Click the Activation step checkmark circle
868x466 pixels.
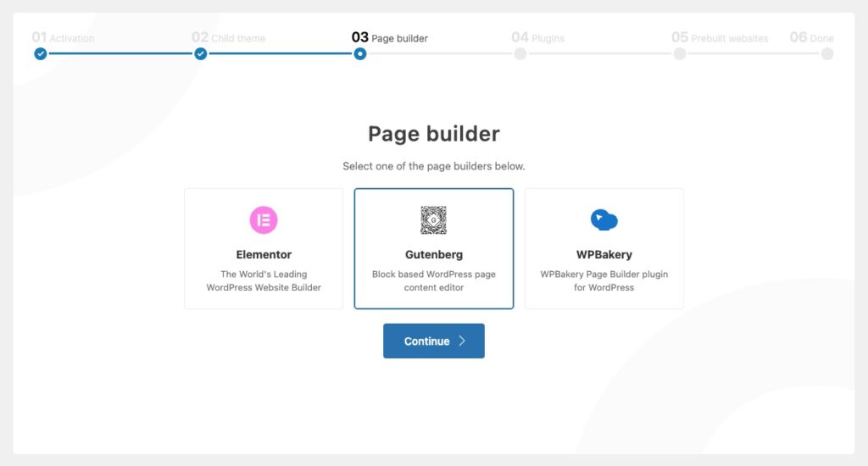coord(41,53)
